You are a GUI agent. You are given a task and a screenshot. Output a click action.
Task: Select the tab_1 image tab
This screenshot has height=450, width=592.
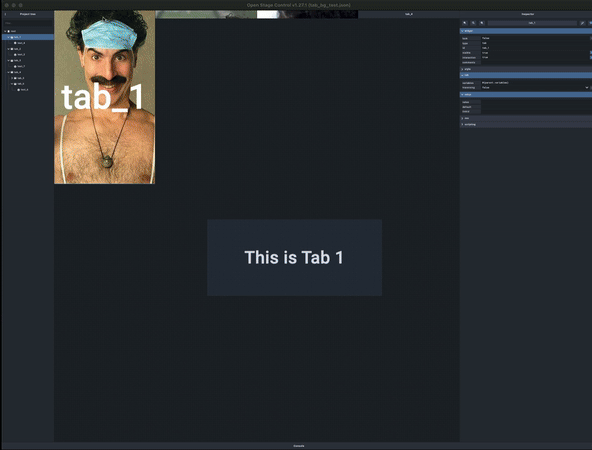point(105,97)
